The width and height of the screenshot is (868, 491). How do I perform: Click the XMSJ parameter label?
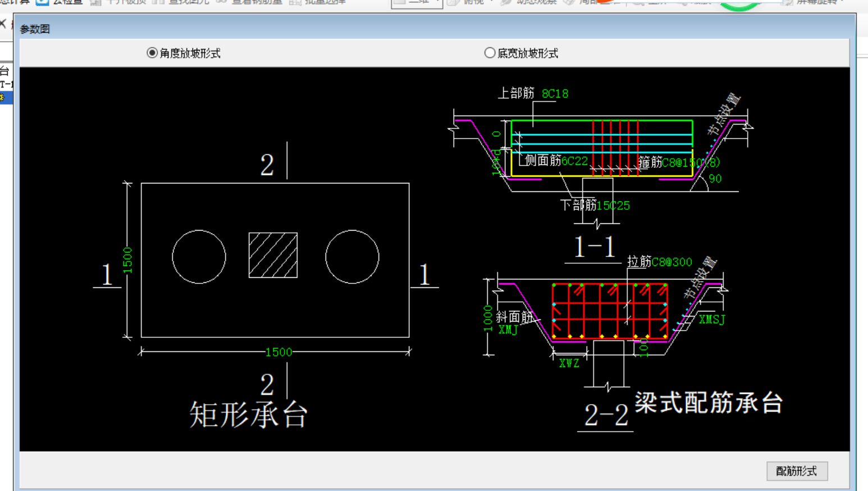coord(712,319)
